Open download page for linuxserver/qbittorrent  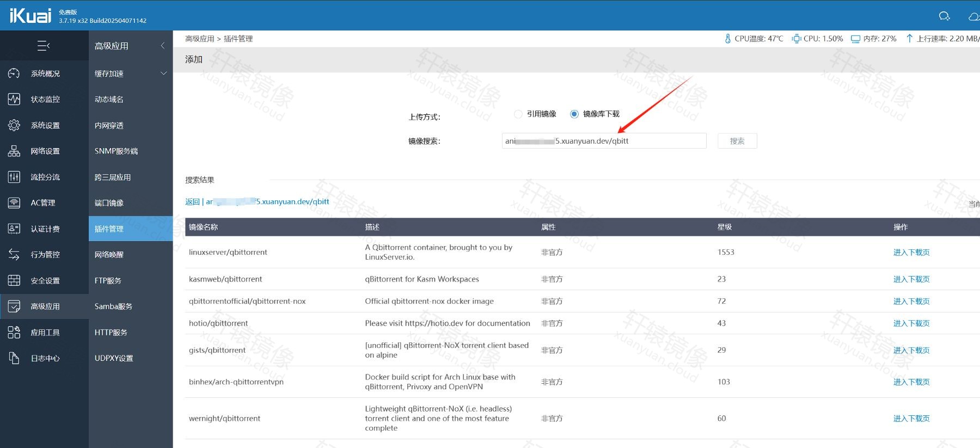tap(911, 252)
